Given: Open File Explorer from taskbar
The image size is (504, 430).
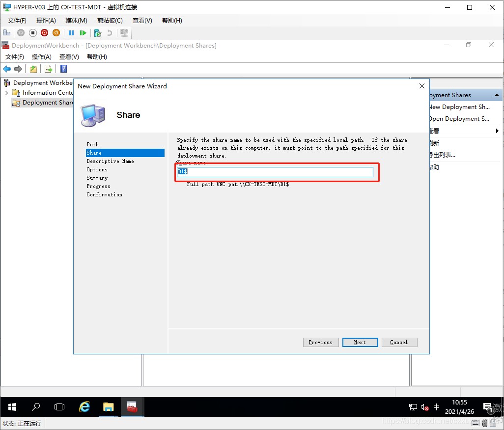Looking at the screenshot, I should (x=109, y=407).
